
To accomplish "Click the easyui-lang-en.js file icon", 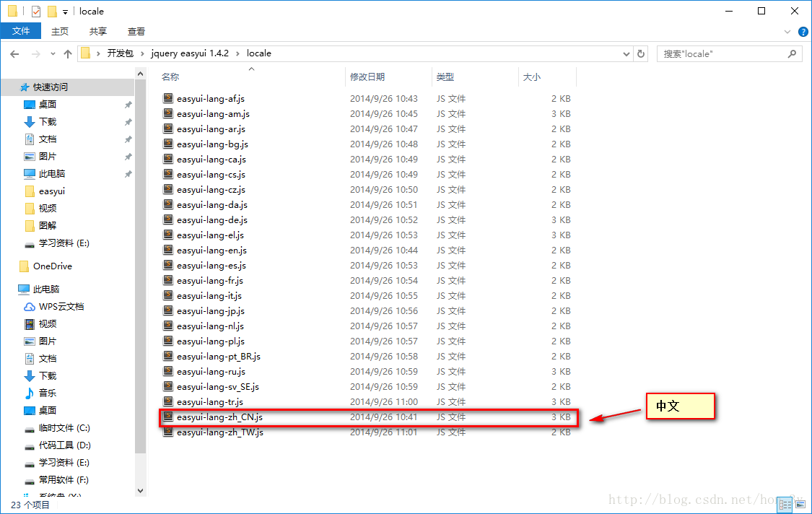I will [167, 249].
